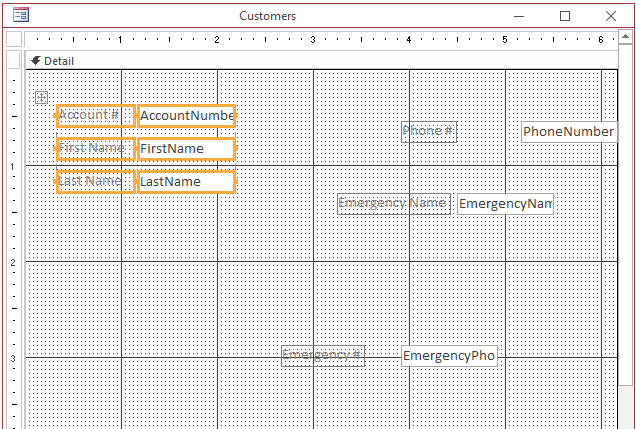Viewport: 636px width, 429px height.
Task: Select the AccountNumber text box
Action: (187, 116)
